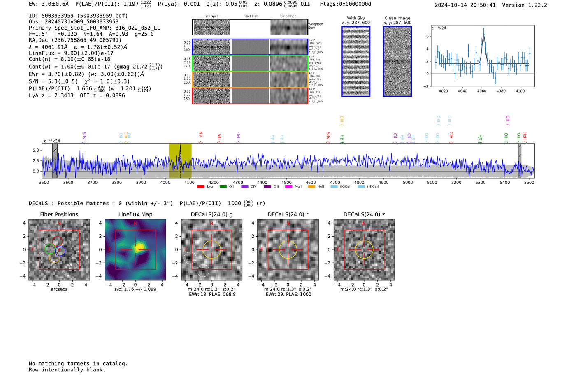Screen dimensions: 576x392
Task: Click the Flags:0x0000000d text
Action: point(345,4)
